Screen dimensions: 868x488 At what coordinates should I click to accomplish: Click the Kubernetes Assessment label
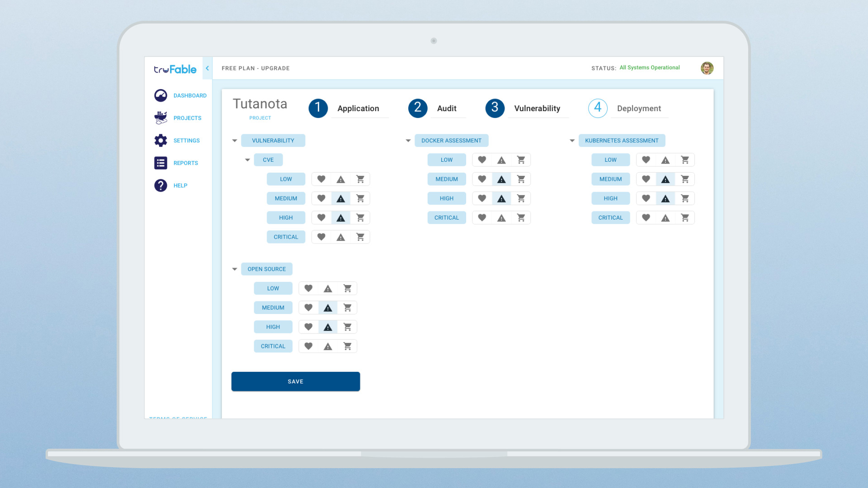(622, 141)
